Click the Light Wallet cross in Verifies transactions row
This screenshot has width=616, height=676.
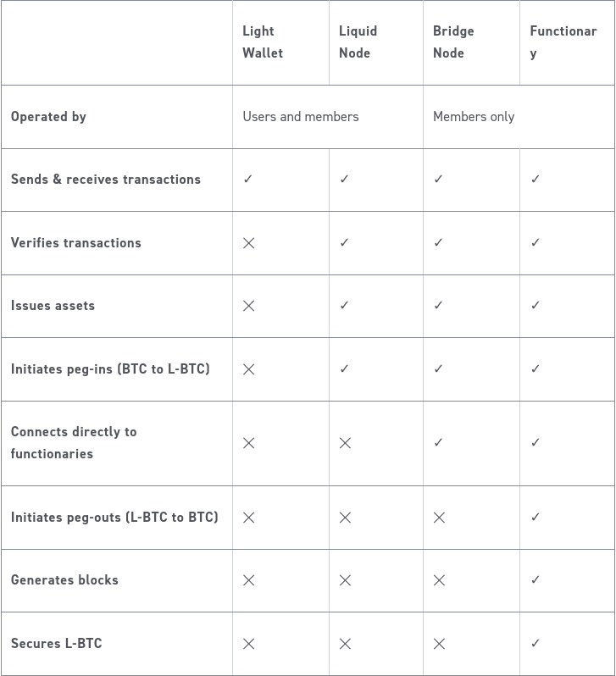248,243
